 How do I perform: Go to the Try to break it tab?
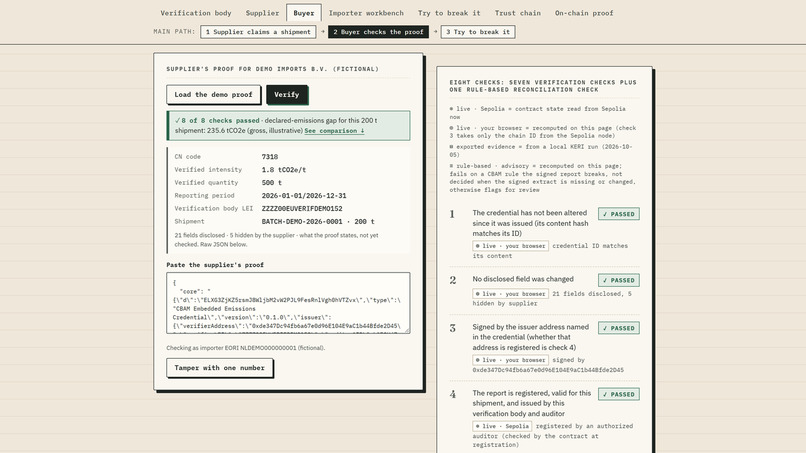click(x=449, y=13)
